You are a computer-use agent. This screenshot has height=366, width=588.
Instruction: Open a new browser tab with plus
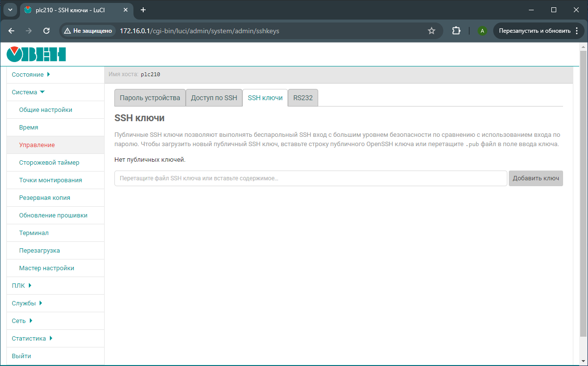(x=143, y=10)
